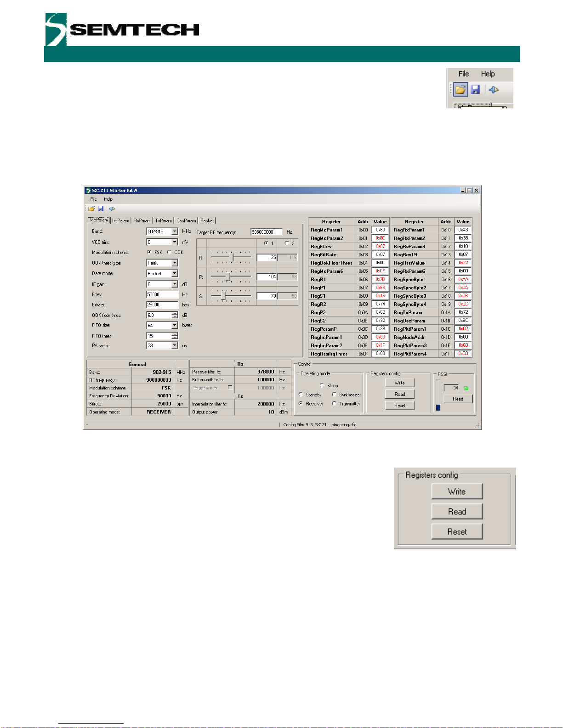The height and width of the screenshot is (728, 563).
Task: Click the Semtech logo in the page header
Action: (122, 29)
